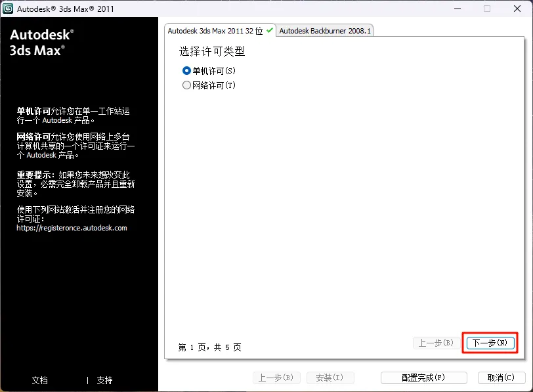This screenshot has height=392, width=533.
Task: Click the 3ds Max app icon in title bar
Action: pos(8,8)
